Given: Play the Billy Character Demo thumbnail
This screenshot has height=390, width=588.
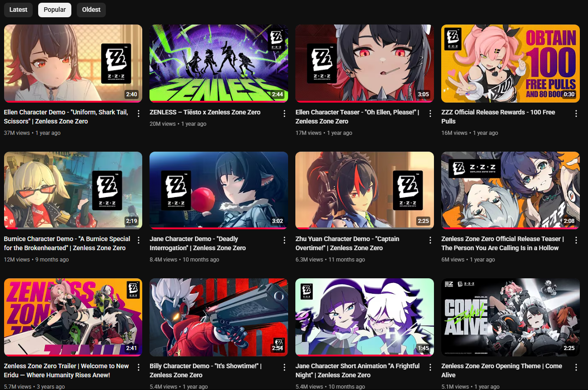Looking at the screenshot, I should tap(219, 317).
